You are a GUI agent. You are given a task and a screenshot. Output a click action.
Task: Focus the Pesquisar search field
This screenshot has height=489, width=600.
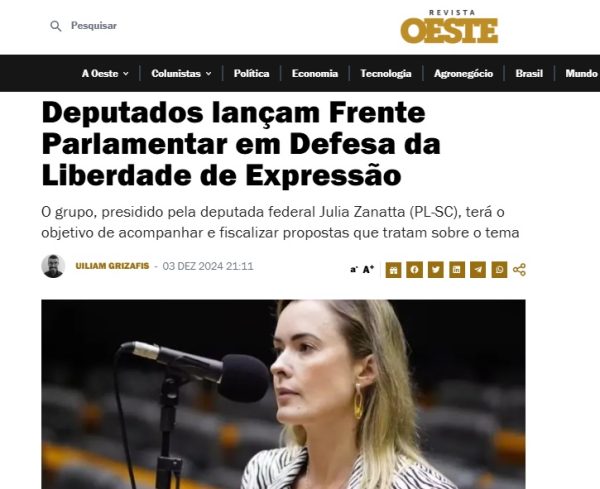pos(94,26)
